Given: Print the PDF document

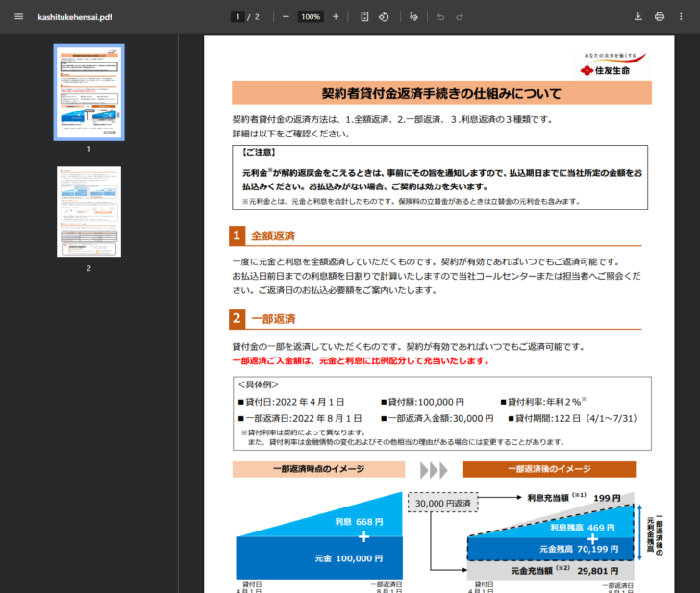Looking at the screenshot, I should pyautogui.click(x=660, y=17).
